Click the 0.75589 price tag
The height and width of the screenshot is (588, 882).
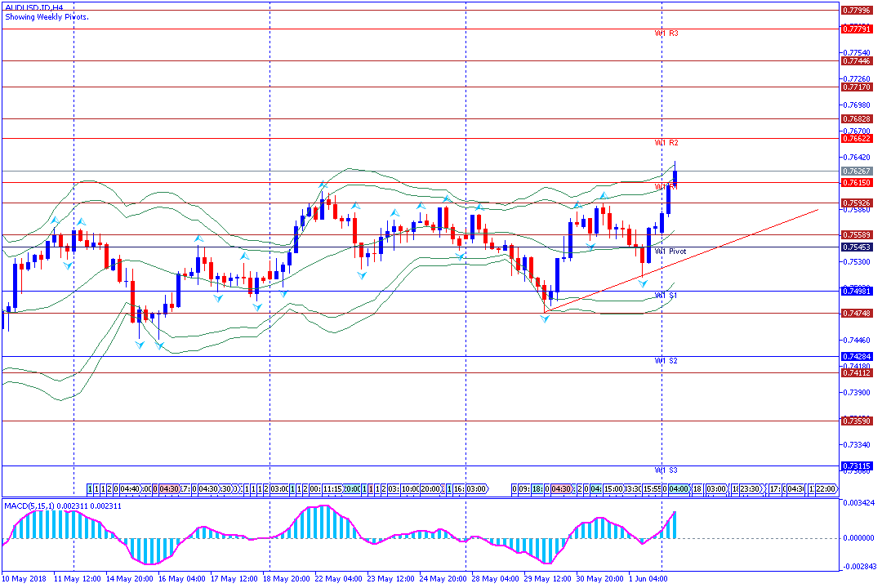[857, 234]
